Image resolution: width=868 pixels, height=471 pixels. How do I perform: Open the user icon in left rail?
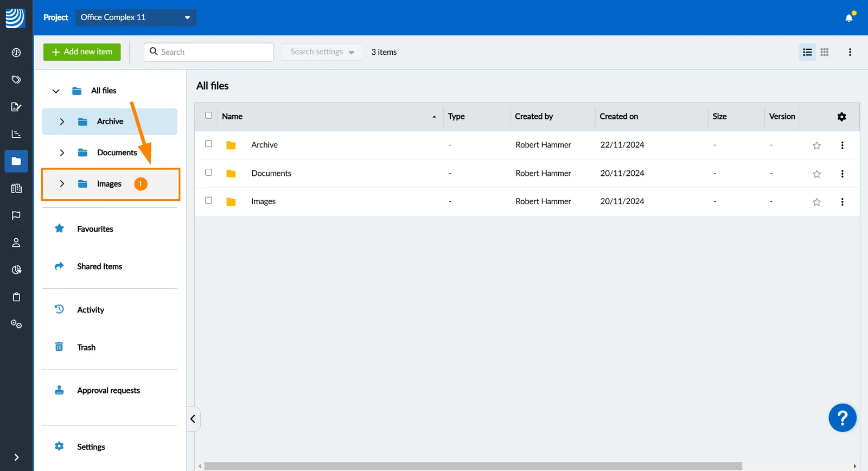click(x=16, y=243)
